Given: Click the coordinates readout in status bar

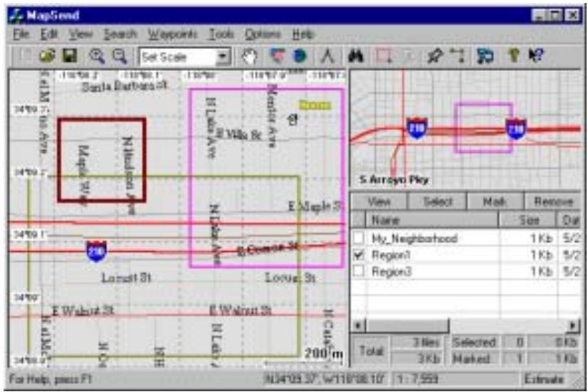Looking at the screenshot, I should [x=325, y=379].
